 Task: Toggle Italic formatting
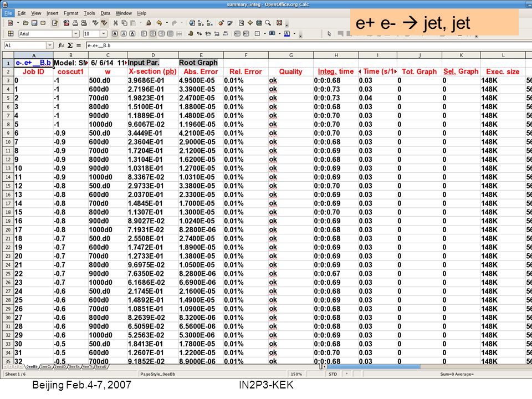[x=124, y=34]
